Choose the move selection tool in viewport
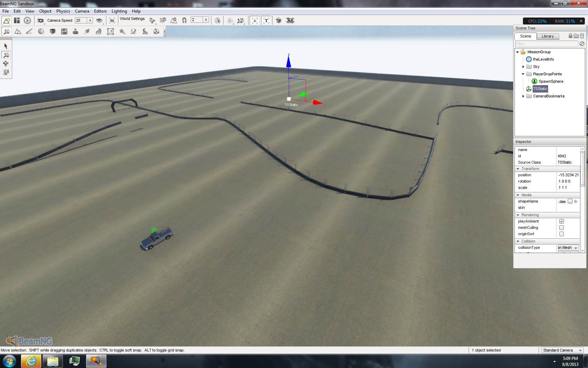Image resolution: width=588 pixels, height=368 pixels. click(6, 55)
